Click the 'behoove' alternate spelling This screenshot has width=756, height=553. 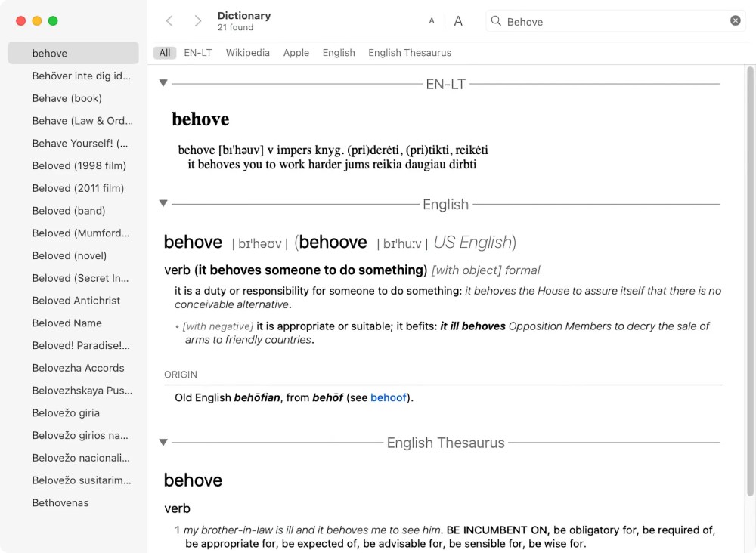coord(333,242)
